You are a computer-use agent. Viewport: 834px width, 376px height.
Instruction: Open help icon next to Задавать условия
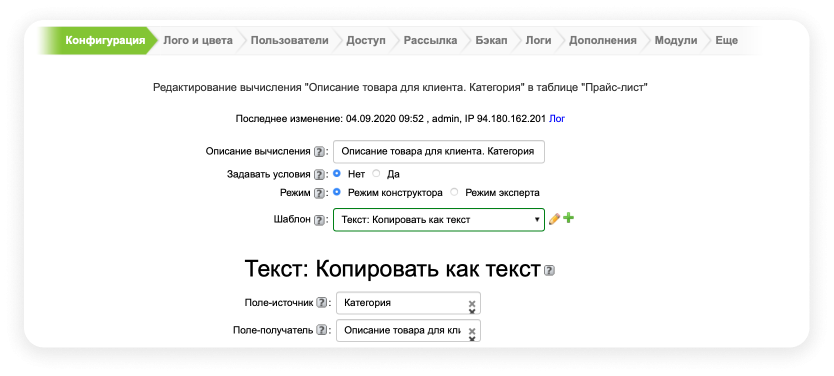tap(319, 174)
